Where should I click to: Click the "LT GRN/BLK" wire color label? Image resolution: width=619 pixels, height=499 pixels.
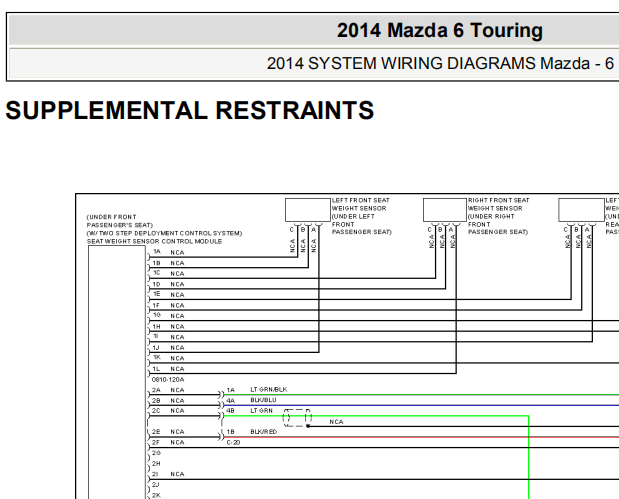[269, 390]
